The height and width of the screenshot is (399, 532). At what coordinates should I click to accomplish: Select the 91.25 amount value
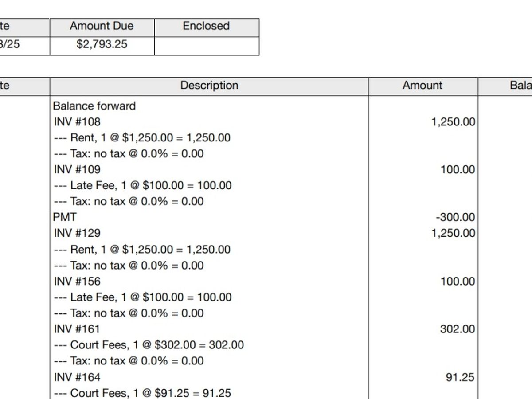pos(460,377)
